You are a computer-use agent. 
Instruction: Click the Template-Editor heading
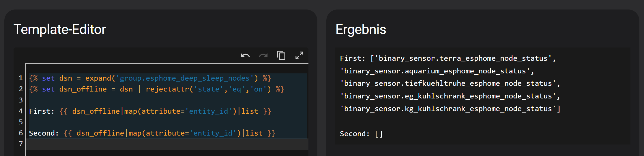click(x=60, y=29)
